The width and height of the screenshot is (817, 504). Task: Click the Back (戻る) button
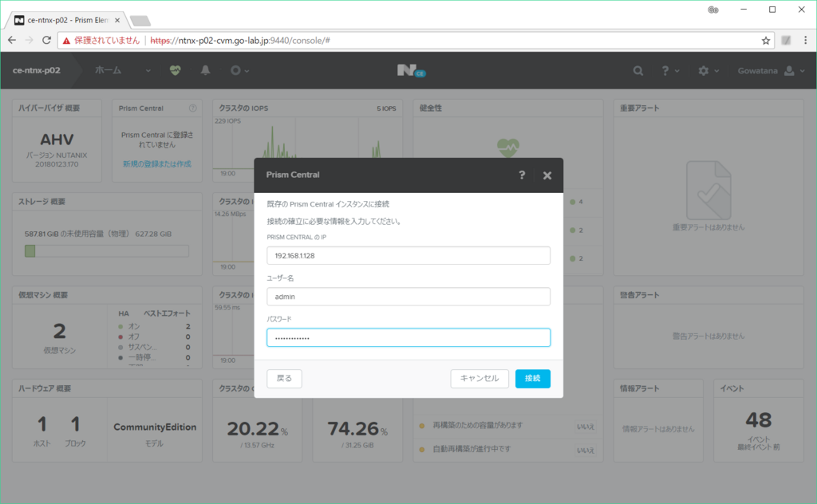pyautogui.click(x=284, y=379)
